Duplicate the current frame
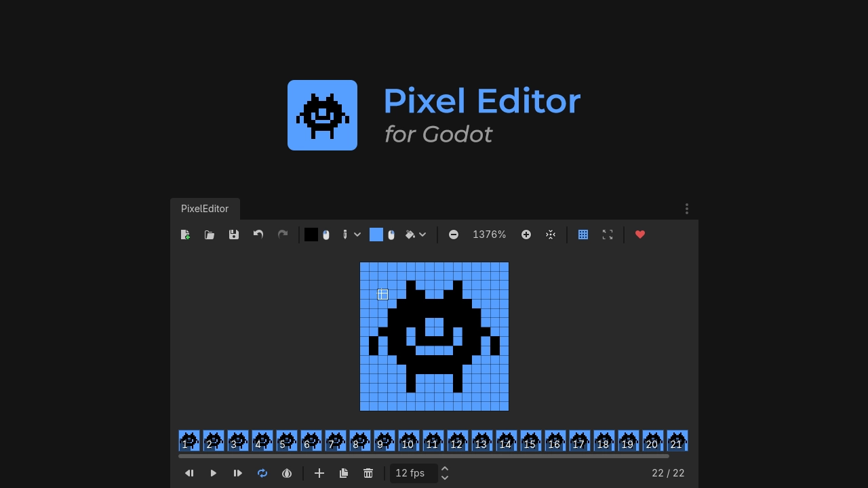This screenshot has width=868, height=488. 344,473
